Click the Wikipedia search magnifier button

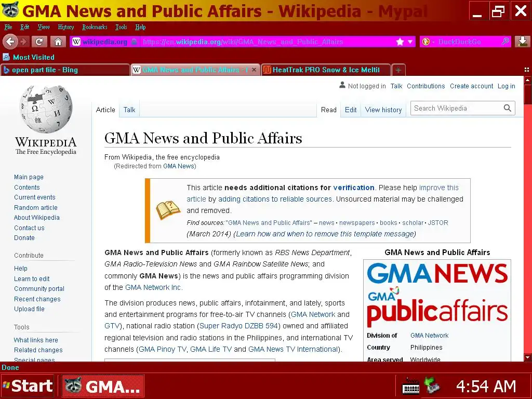point(507,108)
